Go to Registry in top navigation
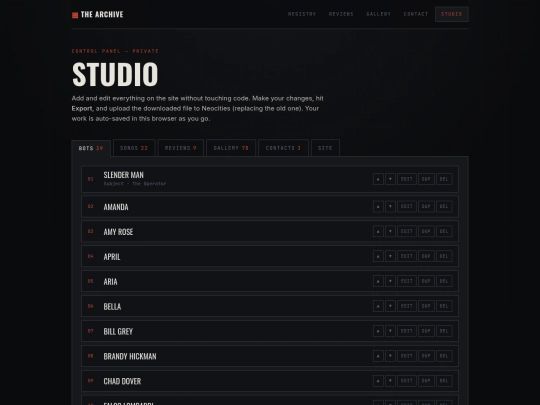The image size is (540, 405). (x=302, y=14)
